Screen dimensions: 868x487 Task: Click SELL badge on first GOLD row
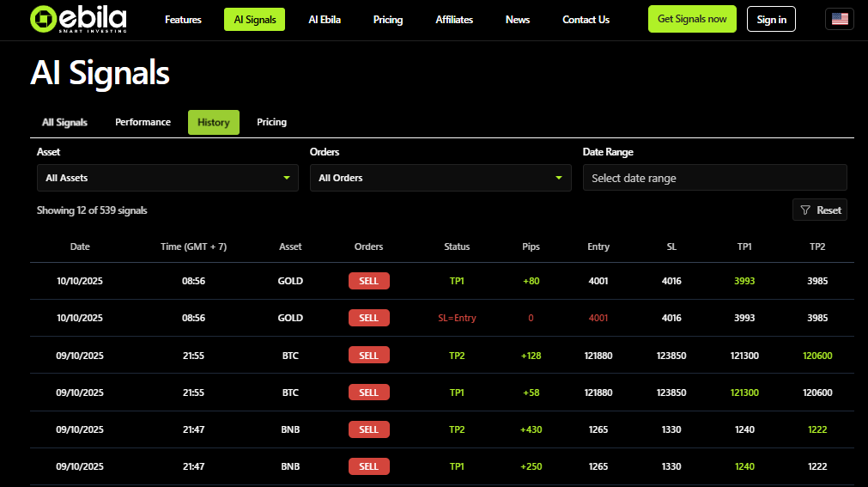pyautogui.click(x=368, y=281)
